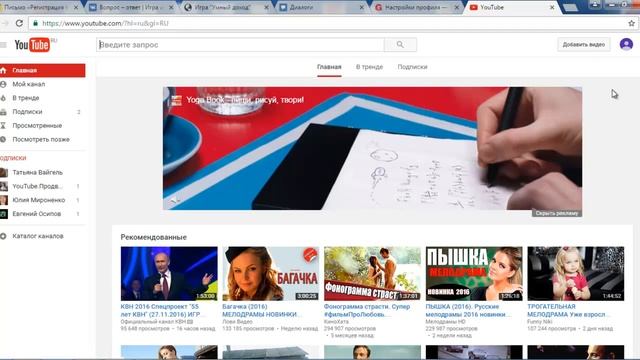Viewport: 640px width, 360px height.
Task: Open the Багачка video thumbnail
Action: pyautogui.click(x=271, y=273)
